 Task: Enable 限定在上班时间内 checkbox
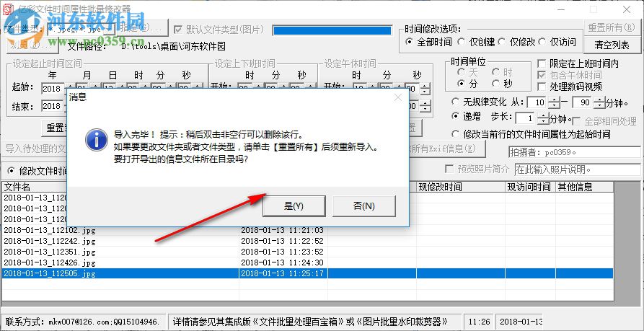point(578,63)
